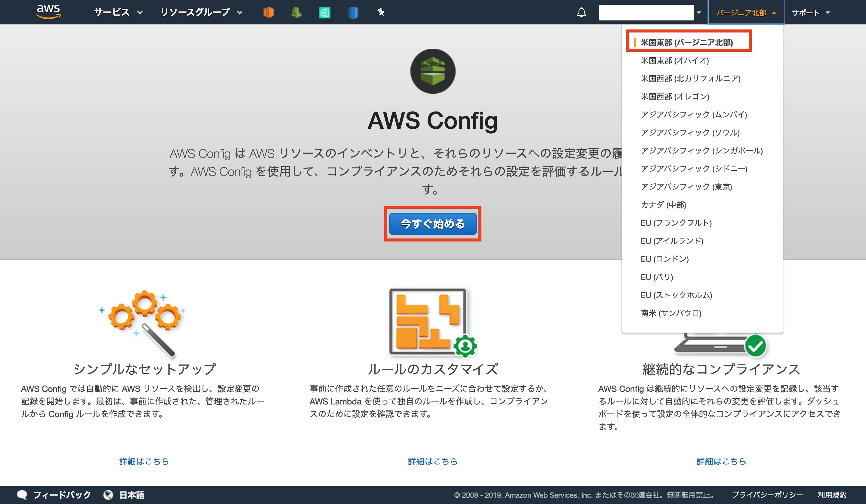866x504 pixels.
Task: Open the orange EC2 service shortcut icon
Action: point(269,12)
